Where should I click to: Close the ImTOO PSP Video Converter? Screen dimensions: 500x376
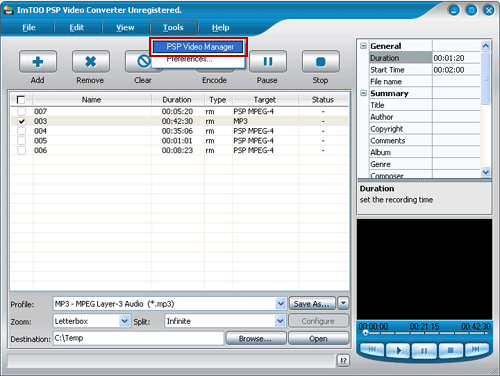pos(489,10)
